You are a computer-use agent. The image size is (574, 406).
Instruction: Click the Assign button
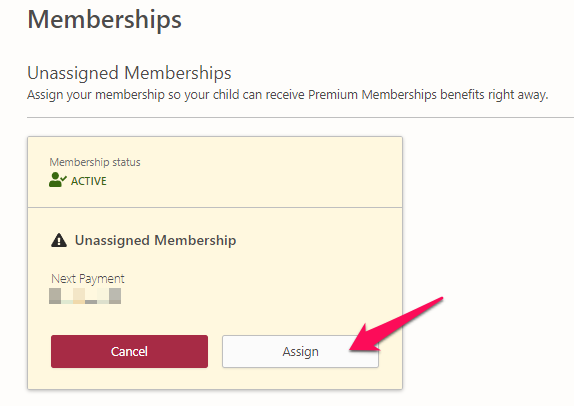300,351
